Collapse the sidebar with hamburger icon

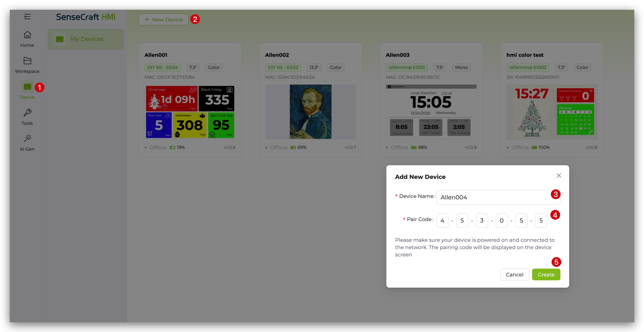click(x=27, y=17)
